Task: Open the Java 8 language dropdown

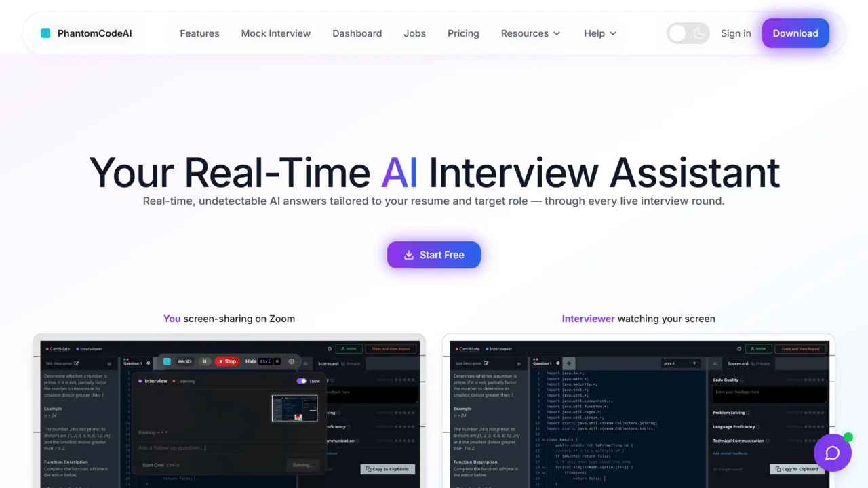Action: [x=681, y=363]
